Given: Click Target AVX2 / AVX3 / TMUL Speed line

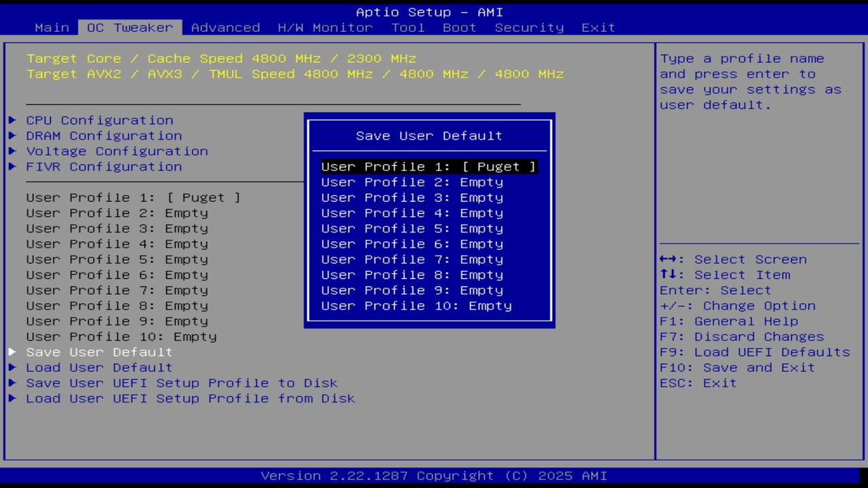Looking at the screenshot, I should click(x=295, y=75).
